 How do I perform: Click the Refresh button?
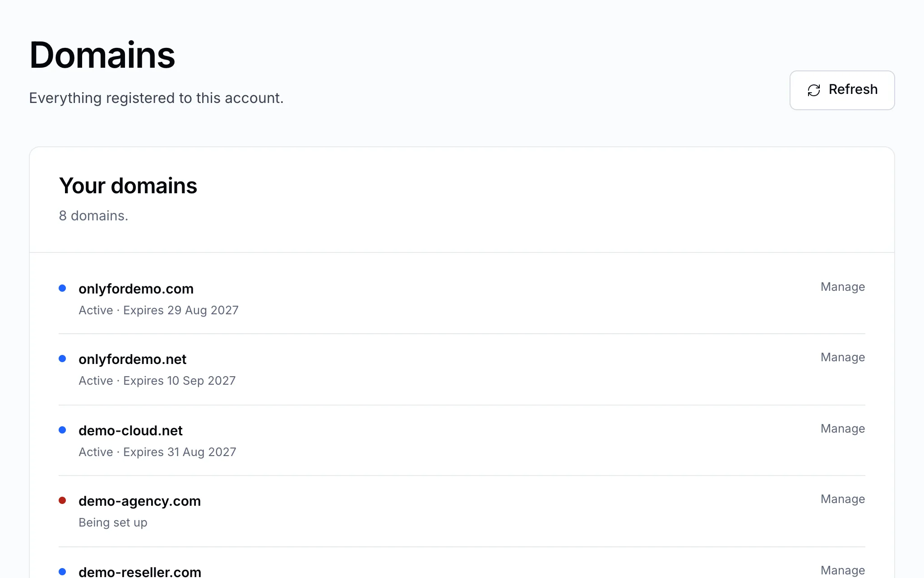(x=842, y=90)
